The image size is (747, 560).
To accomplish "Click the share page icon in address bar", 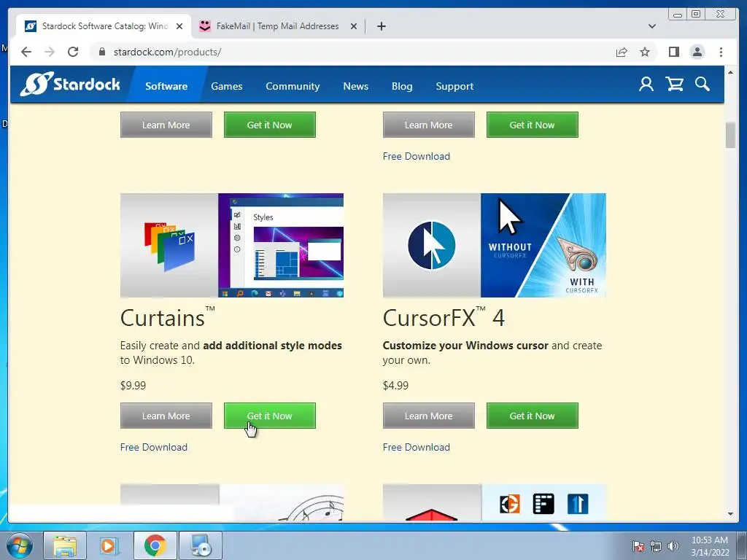I will [622, 52].
